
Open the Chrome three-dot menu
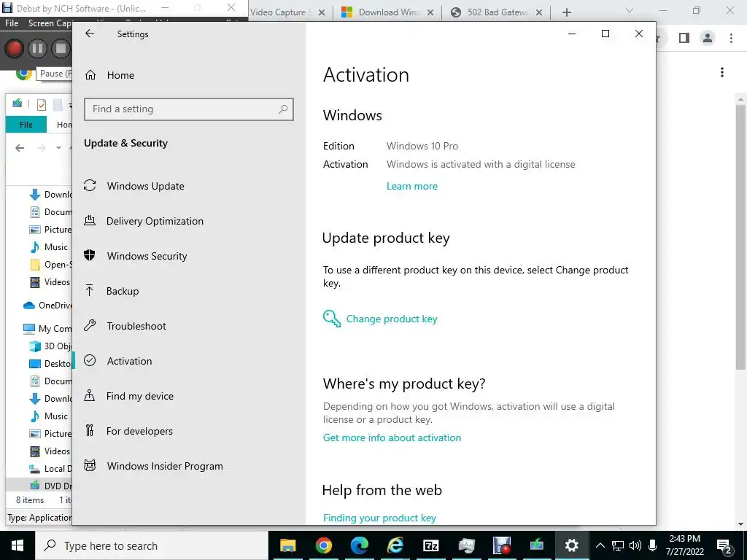[731, 38]
